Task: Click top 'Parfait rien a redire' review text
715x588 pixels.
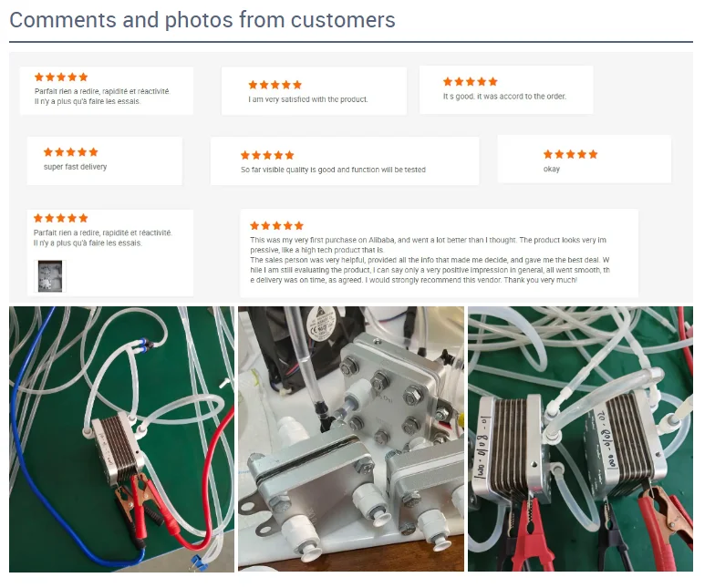Action: [102, 97]
